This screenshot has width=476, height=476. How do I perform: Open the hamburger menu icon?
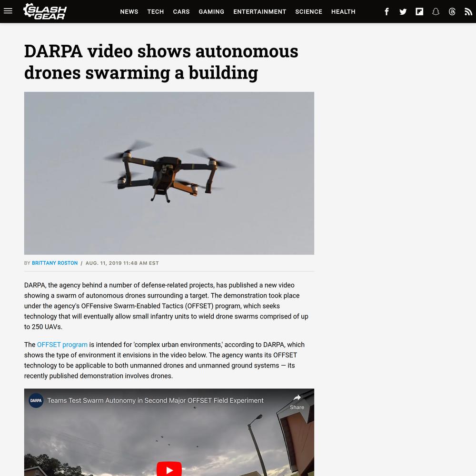click(8, 11)
